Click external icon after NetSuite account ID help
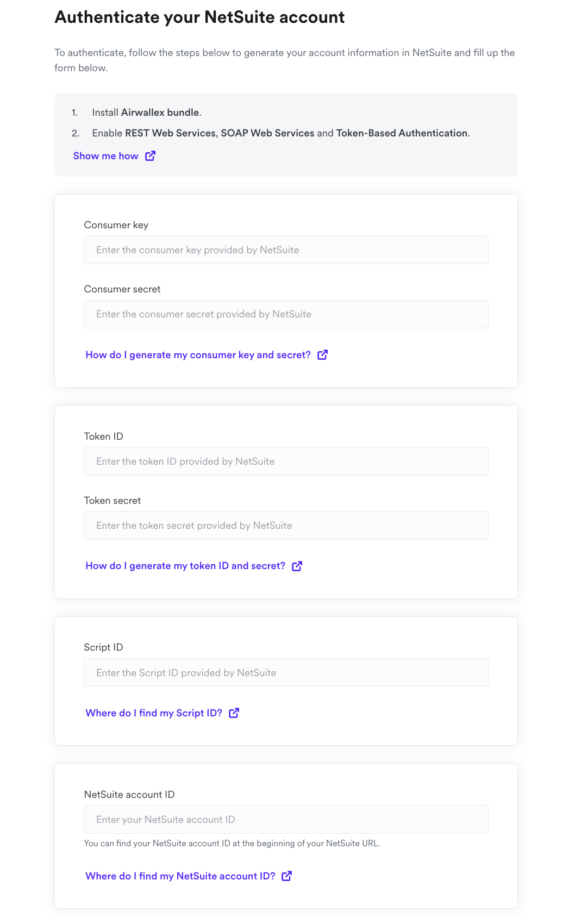The image size is (562, 924). pyautogui.click(x=287, y=876)
